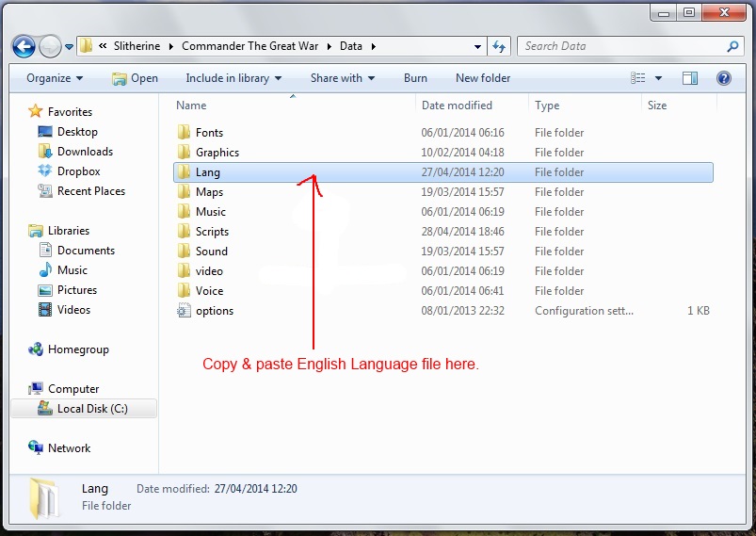Click the 1 KB size of options
Image resolution: width=756 pixels, height=536 pixels.
(x=699, y=310)
